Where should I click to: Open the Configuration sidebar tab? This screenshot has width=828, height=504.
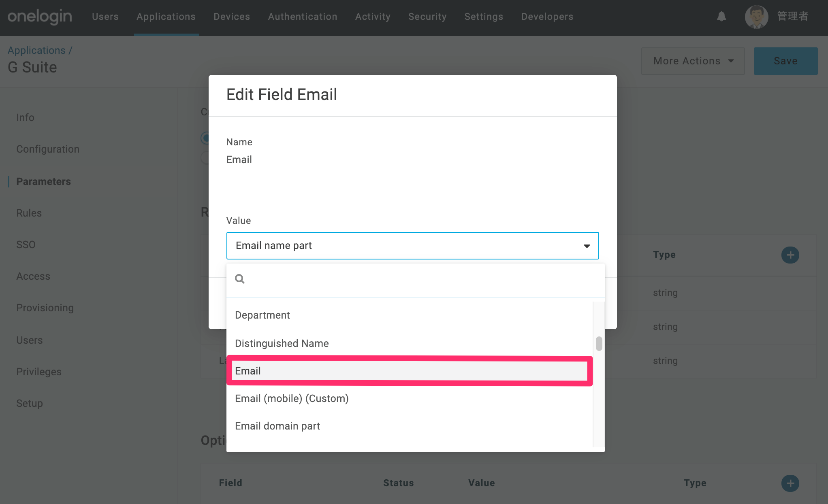pyautogui.click(x=48, y=149)
